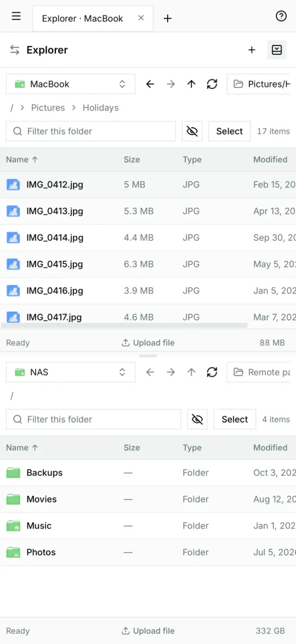This screenshot has height=644, width=296.
Task: Go to root slash in MacBook breadcrumb
Action: (12, 107)
